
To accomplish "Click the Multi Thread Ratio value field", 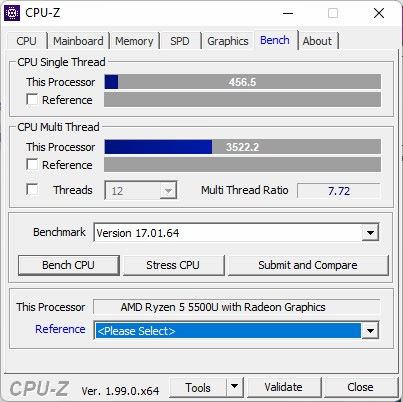I will (x=339, y=191).
